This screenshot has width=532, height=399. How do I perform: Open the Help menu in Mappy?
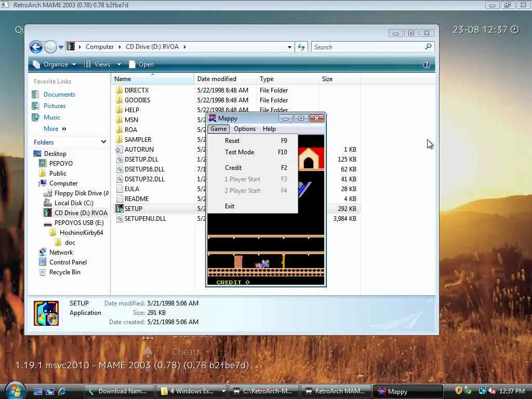pos(269,129)
